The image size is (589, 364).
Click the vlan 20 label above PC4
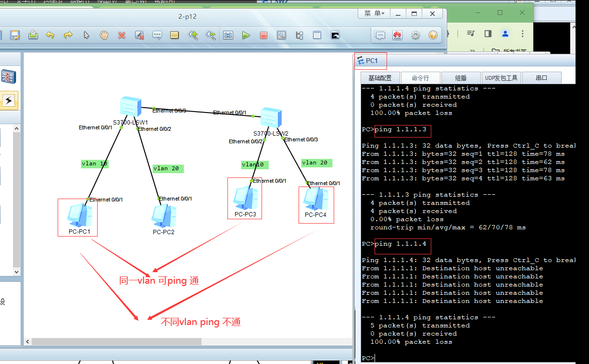click(x=317, y=163)
